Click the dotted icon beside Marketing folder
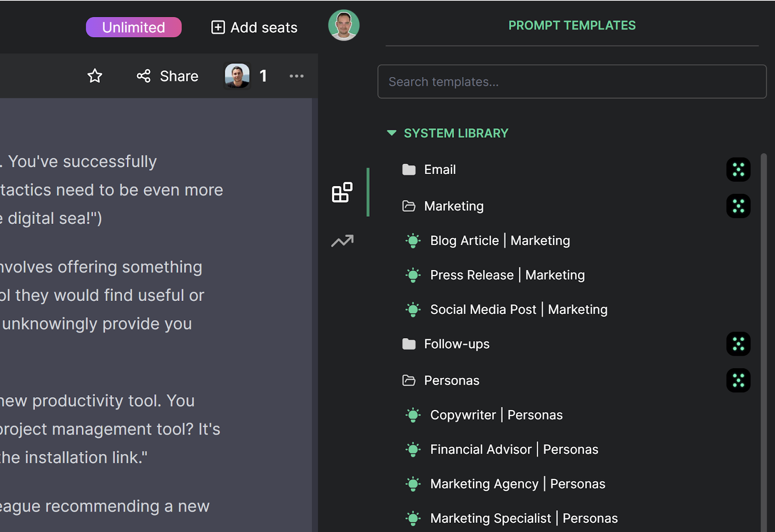775x532 pixels. click(738, 206)
